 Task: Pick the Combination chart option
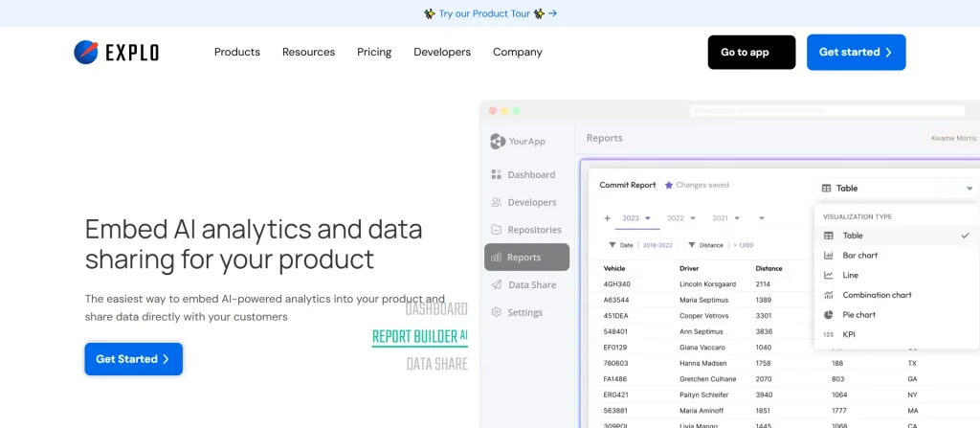click(x=876, y=295)
